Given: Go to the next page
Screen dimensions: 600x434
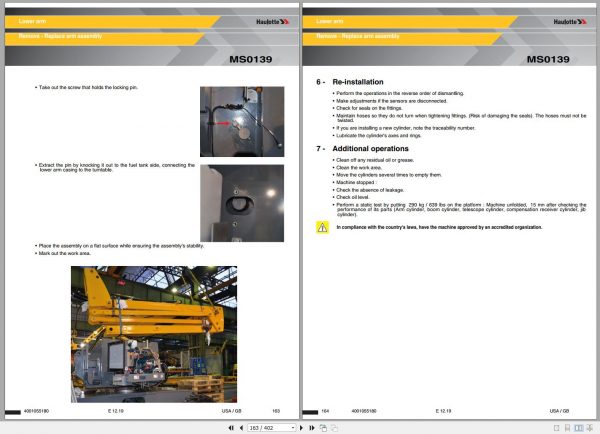Looking at the screenshot, I should (x=302, y=428).
